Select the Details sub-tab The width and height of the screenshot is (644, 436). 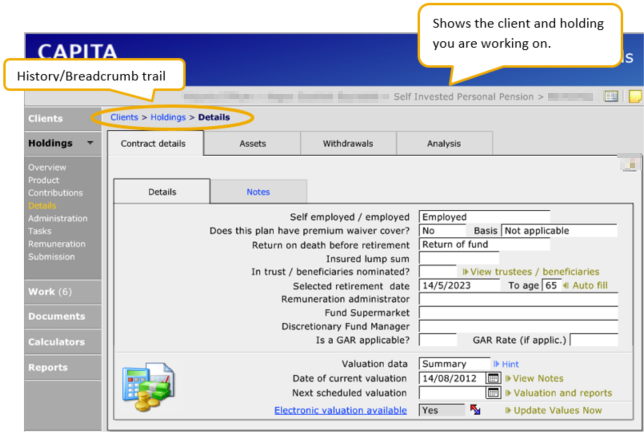click(x=162, y=192)
